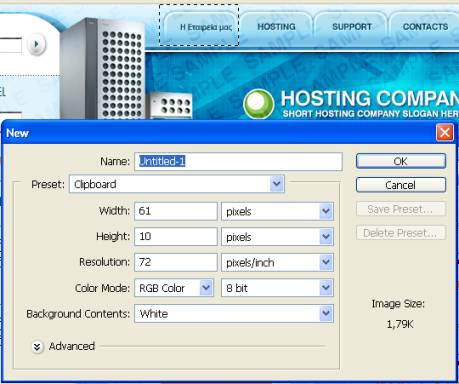459x384 pixels.
Task: Click the green orb logo icon
Action: [x=259, y=103]
